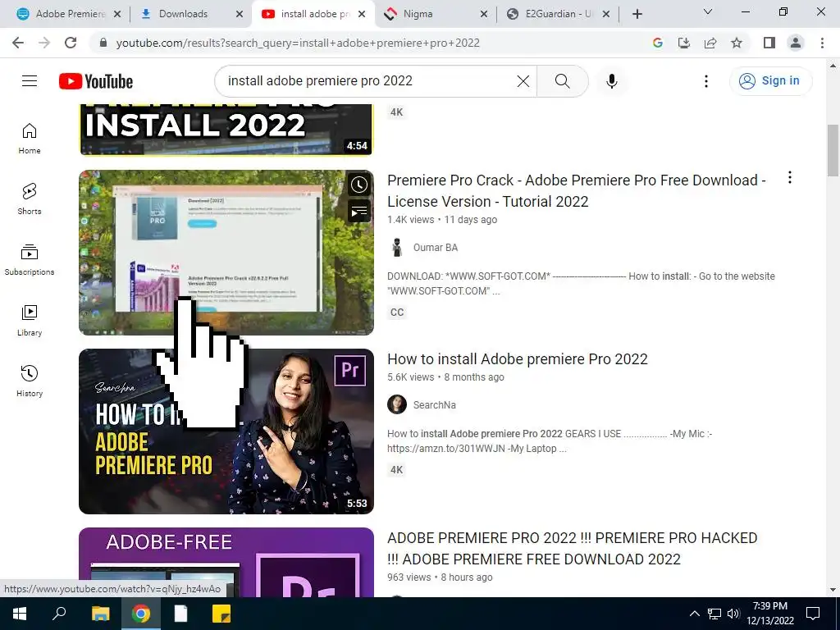Click the install app icon in address bar
This screenshot has height=630, width=840.
pos(684,43)
